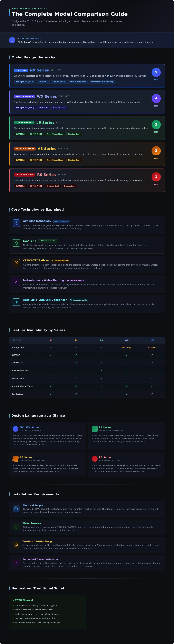Click the NX2 only cell in Actilight row
The image size is (174, 644).
click(x=152, y=347)
